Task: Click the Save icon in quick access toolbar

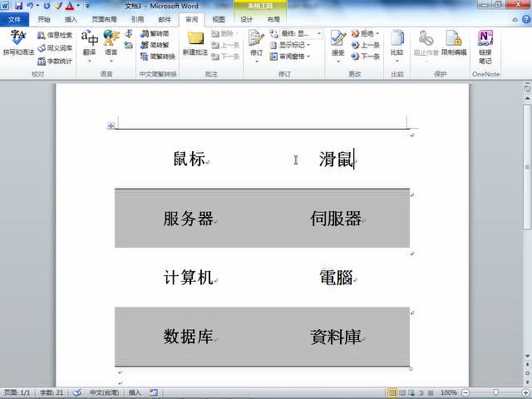Action: point(18,6)
